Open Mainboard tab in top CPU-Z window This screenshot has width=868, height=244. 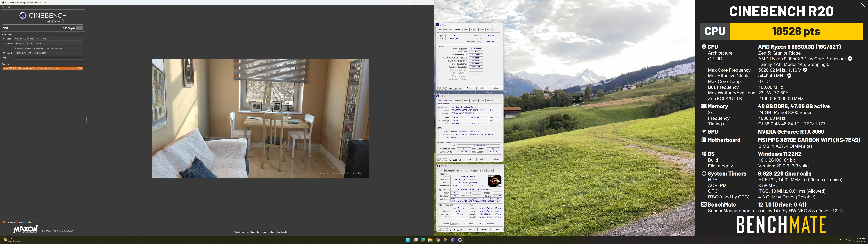click(x=448, y=29)
